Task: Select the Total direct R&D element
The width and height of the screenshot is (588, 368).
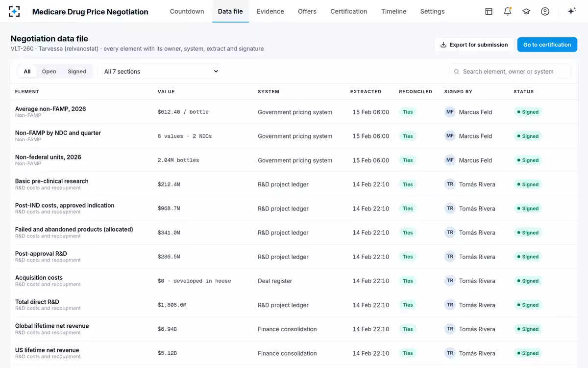Action: click(x=37, y=302)
